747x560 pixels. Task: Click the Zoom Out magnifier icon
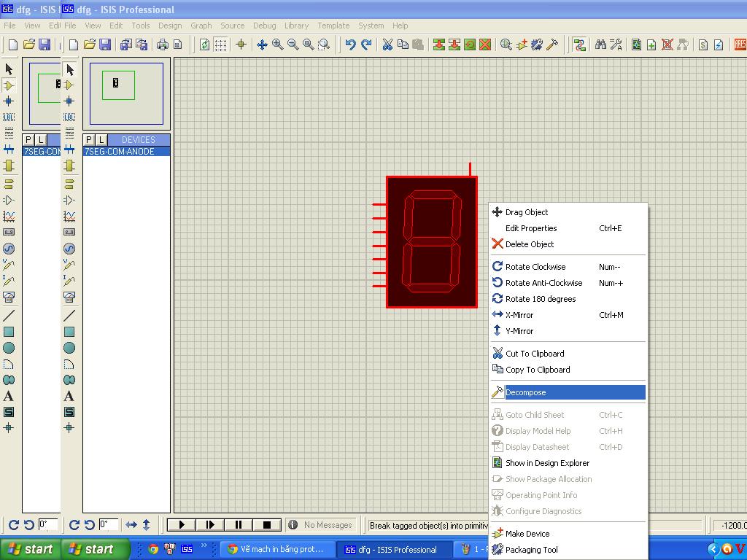[x=293, y=44]
